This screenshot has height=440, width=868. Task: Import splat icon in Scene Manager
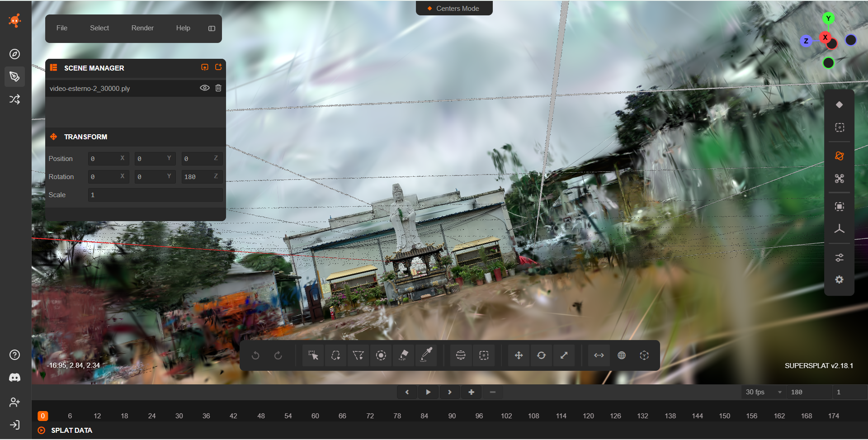[x=205, y=67]
